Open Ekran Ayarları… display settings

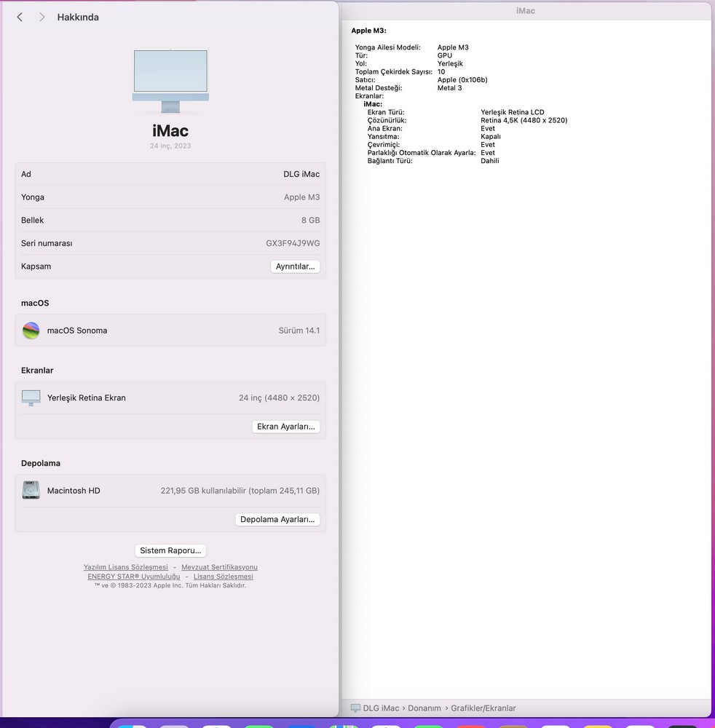click(285, 427)
